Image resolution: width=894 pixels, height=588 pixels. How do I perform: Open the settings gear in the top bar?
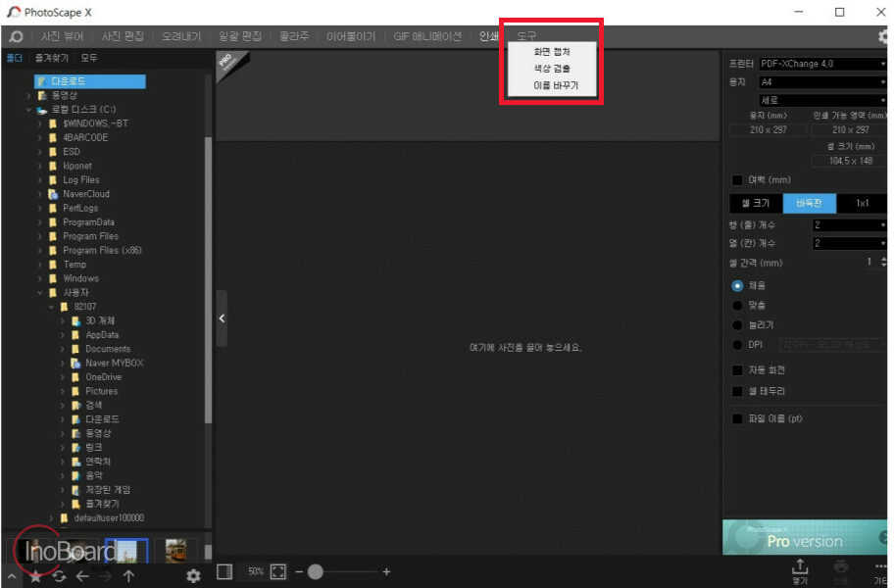pyautogui.click(x=883, y=36)
